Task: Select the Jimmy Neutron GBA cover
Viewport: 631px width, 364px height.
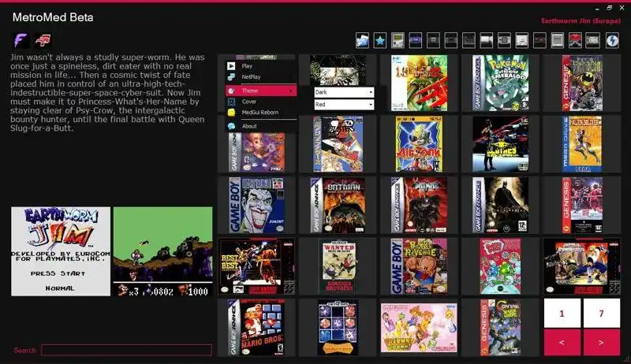Action: [257, 152]
